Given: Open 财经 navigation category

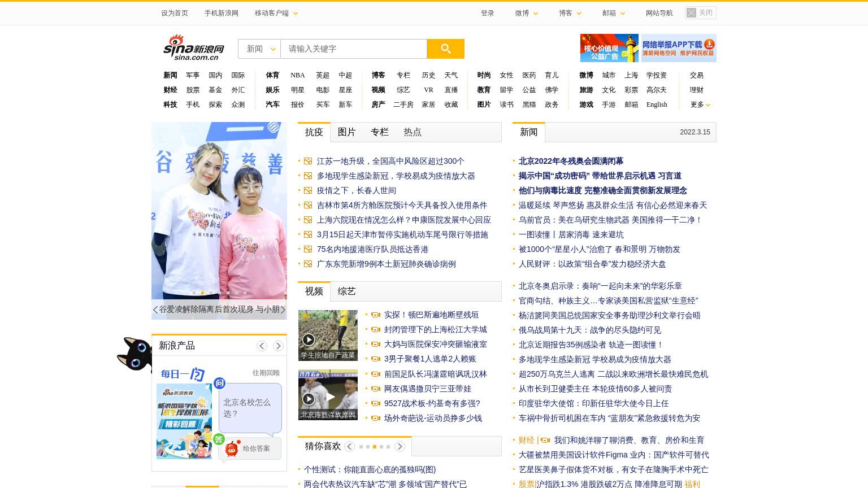Looking at the screenshot, I should (170, 90).
